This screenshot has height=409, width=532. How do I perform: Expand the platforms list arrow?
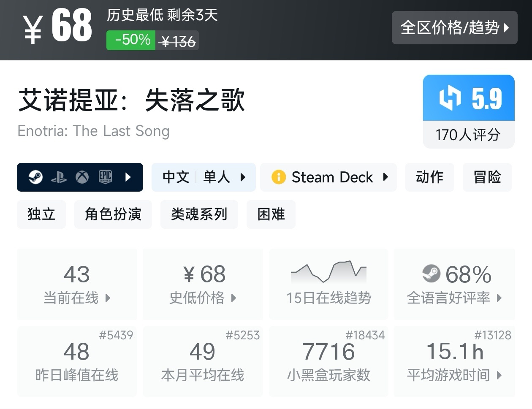click(129, 177)
